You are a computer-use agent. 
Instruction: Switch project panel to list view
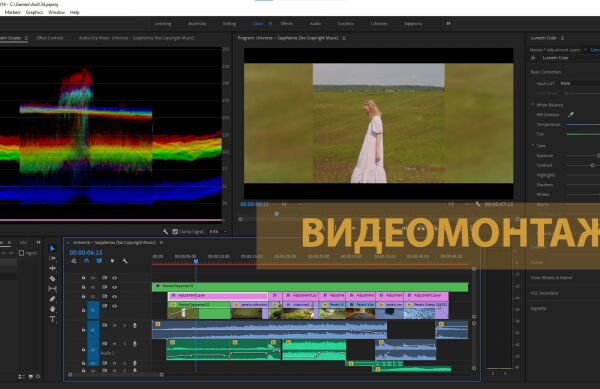coord(22,377)
